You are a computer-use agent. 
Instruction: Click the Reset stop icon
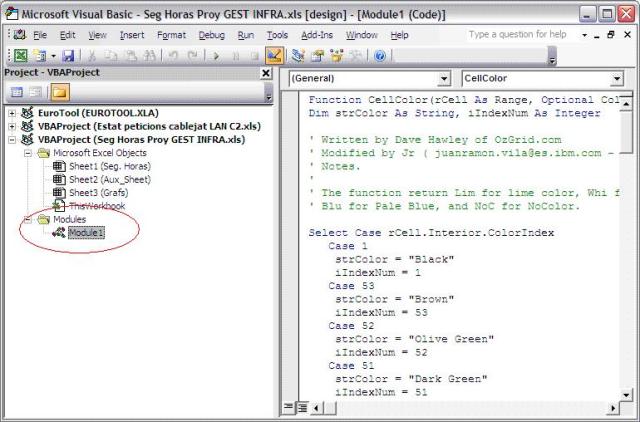pyautogui.click(x=255, y=56)
